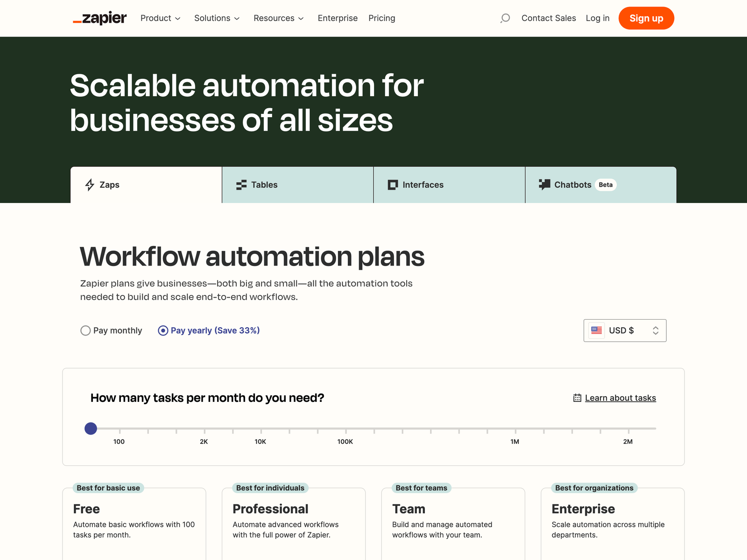
Task: Click How many tasks per month question
Action: coord(207,398)
